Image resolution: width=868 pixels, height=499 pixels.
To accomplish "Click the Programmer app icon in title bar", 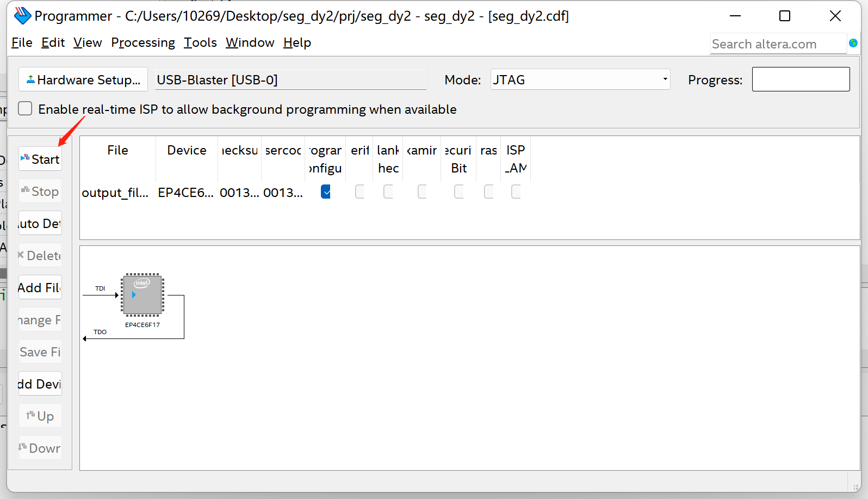I will coord(22,16).
